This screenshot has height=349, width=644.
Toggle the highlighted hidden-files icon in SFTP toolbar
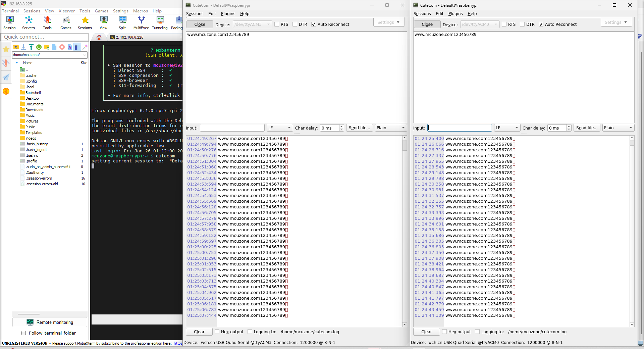77,47
